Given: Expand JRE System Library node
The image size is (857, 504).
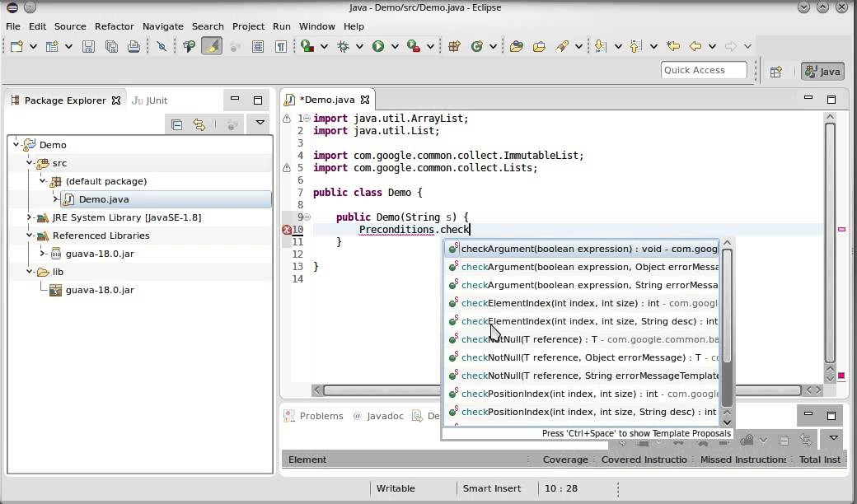Looking at the screenshot, I should pos(30,217).
